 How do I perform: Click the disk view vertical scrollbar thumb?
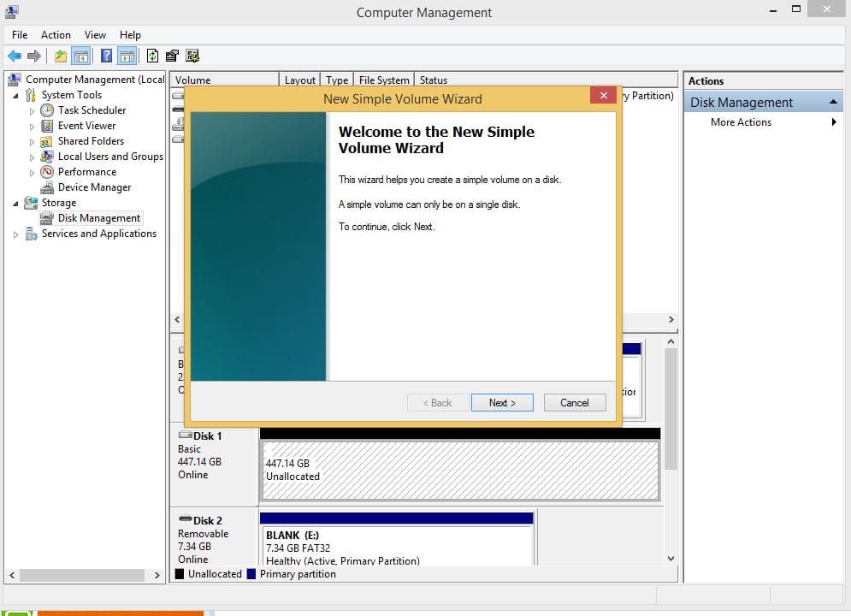[x=671, y=408]
